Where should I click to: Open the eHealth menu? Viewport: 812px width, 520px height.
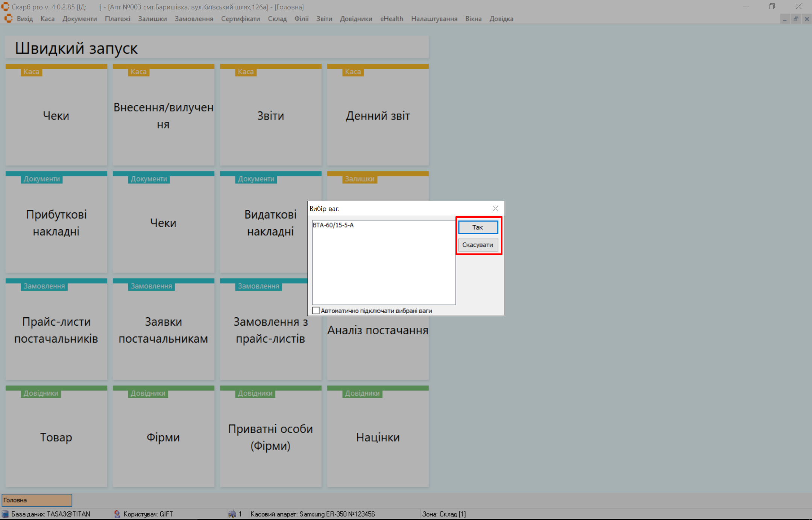click(392, 19)
